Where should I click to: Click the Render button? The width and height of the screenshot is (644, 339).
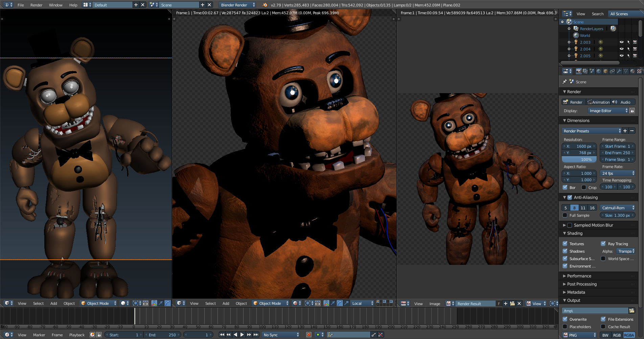573,102
